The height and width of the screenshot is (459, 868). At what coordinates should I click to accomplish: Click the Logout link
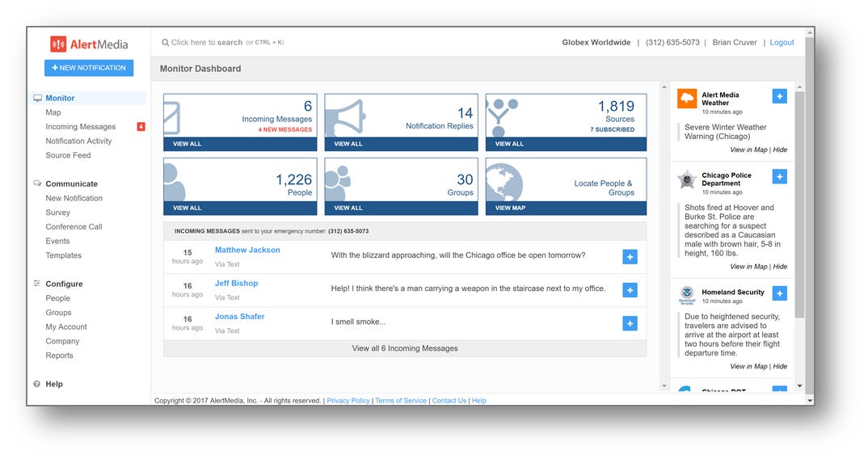point(782,43)
